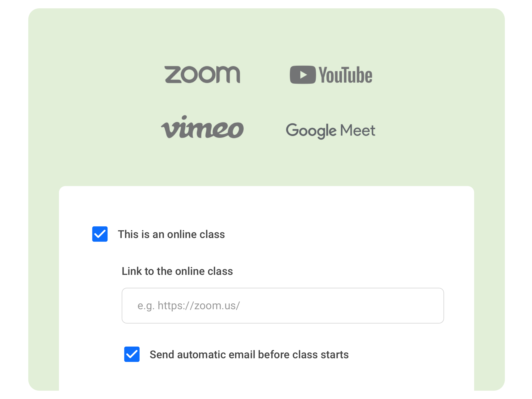Click the Google Meet logo
This screenshot has width=532, height=399.
tap(330, 130)
